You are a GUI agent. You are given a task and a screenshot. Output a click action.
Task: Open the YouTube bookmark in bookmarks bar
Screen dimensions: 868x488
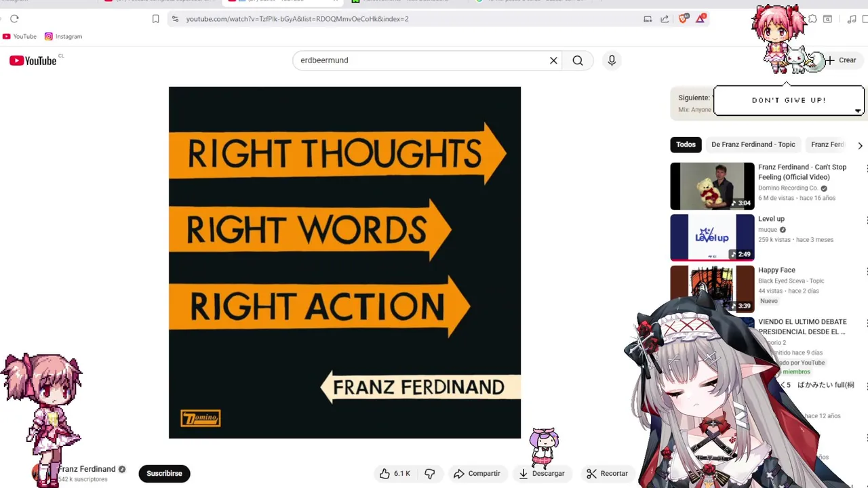pyautogui.click(x=20, y=36)
